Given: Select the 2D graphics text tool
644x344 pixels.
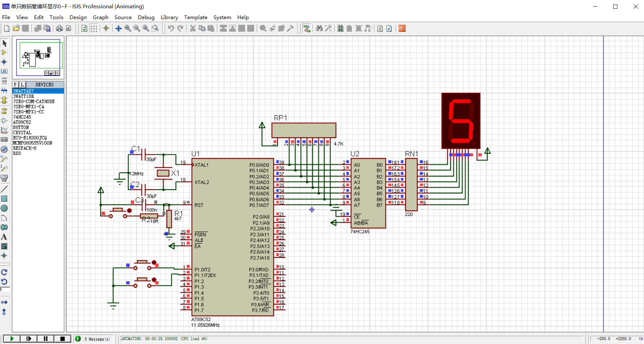Looking at the screenshot, I should [x=4, y=237].
